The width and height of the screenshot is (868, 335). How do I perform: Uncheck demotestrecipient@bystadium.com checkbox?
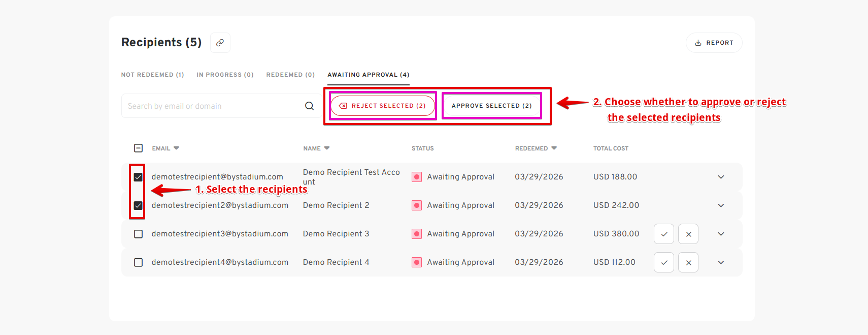[x=138, y=177]
